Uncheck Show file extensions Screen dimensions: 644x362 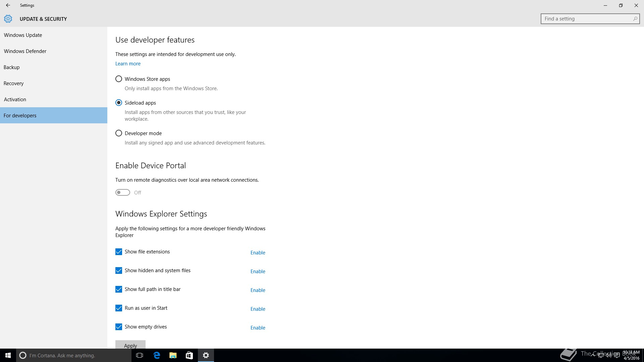tap(119, 252)
